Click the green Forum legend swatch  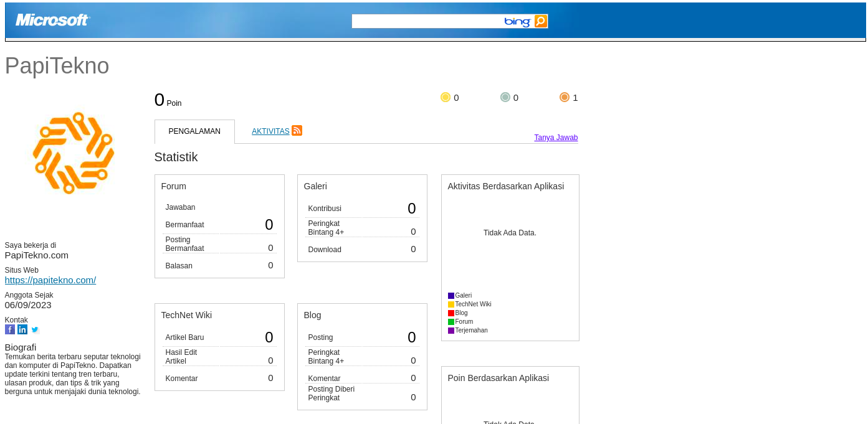point(451,322)
